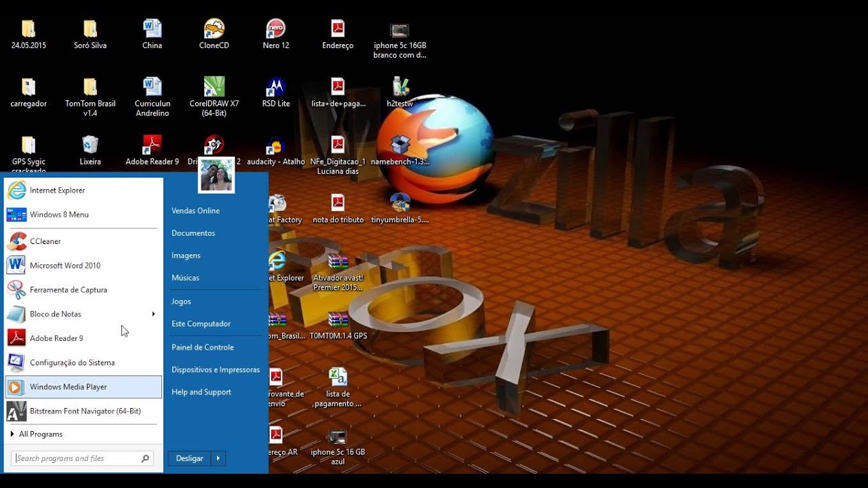Open Help and Support link
Screen dimensions: 868x488
point(201,392)
